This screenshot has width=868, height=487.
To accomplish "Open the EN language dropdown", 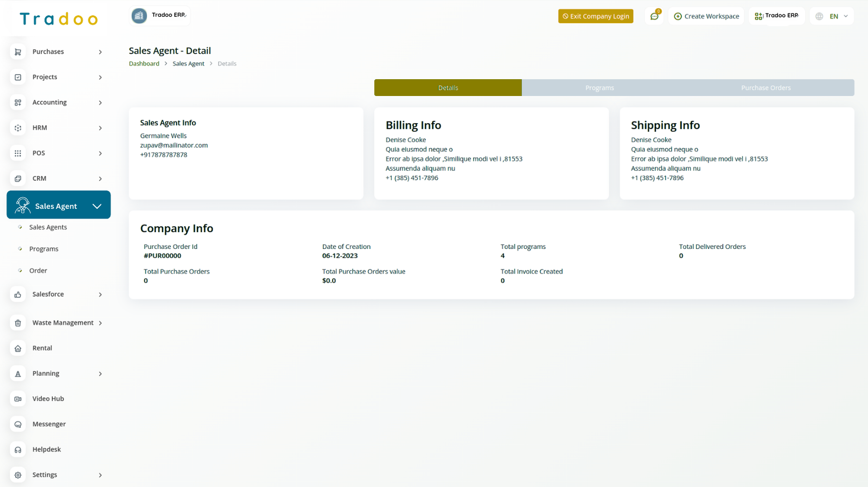I will pyautogui.click(x=832, y=16).
